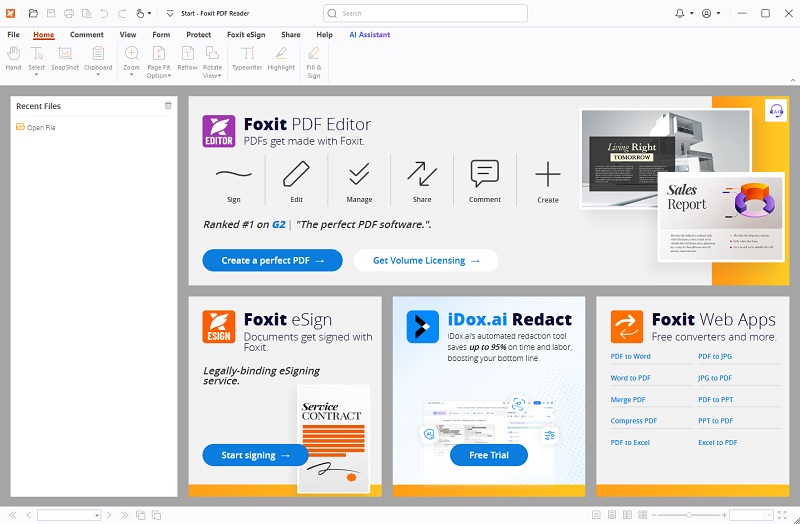
Task: Click Get Volume Licensing button
Action: tap(426, 260)
